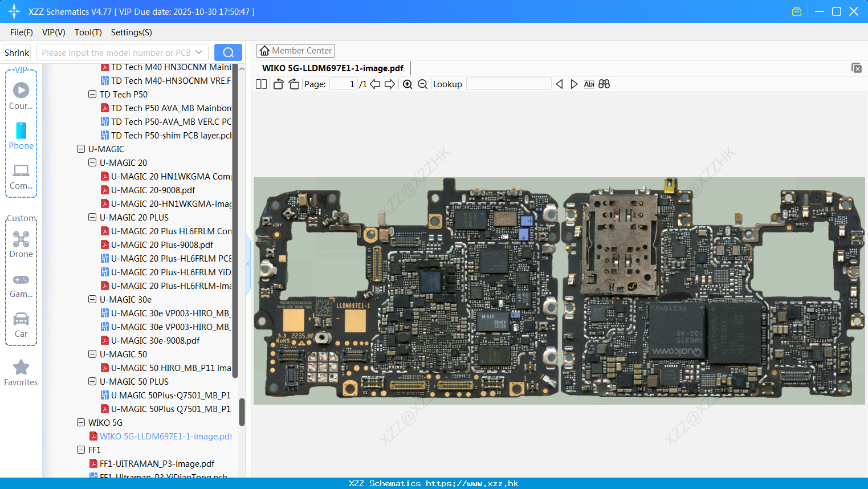Click the WIKO 5G motherboard image
This screenshot has width=868, height=489.
(x=559, y=291)
